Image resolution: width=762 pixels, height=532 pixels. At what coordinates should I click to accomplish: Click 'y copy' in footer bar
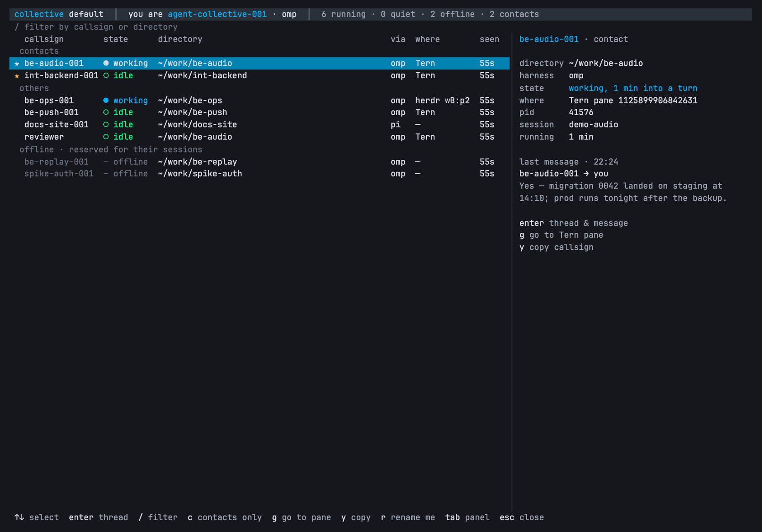(356, 517)
